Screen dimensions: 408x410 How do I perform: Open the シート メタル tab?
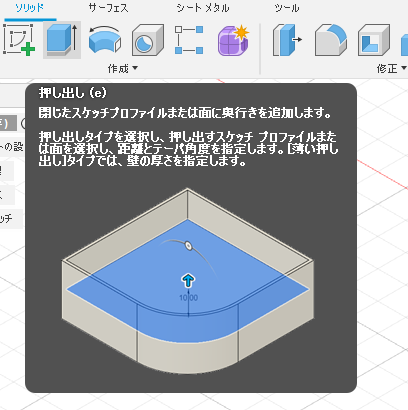coord(203,8)
